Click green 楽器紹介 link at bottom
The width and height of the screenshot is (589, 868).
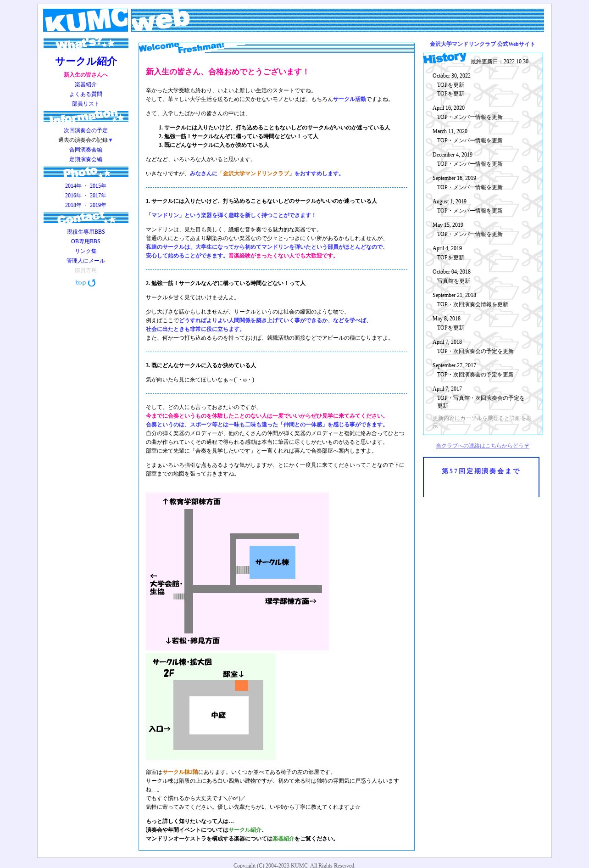coord(283,839)
